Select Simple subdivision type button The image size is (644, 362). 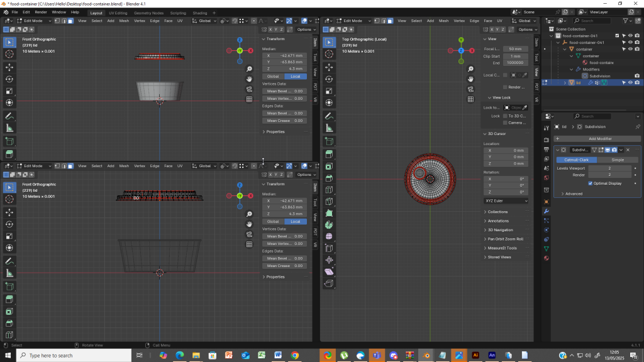tap(618, 160)
